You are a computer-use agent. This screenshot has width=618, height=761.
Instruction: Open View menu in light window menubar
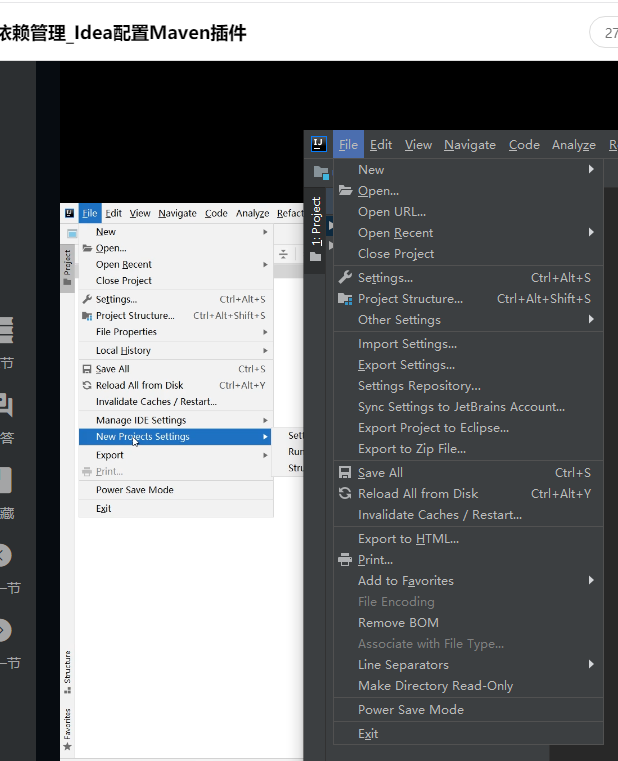click(140, 214)
